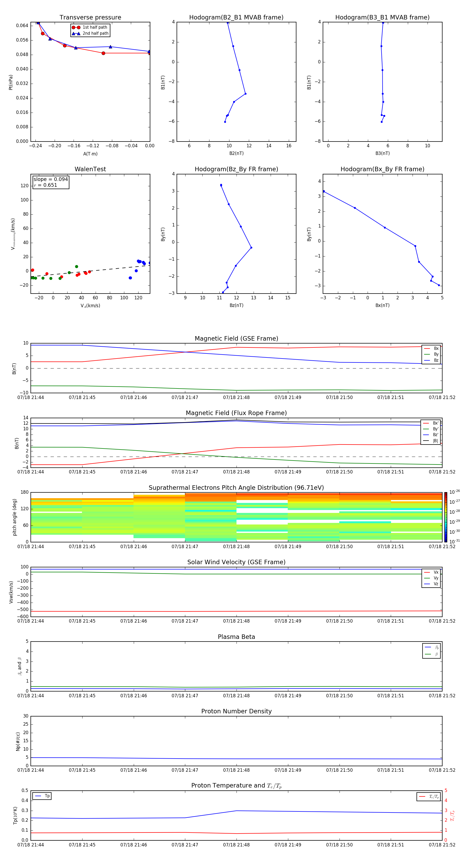Viewport: 473px width, 868px height.
Task: Select the Bz legend entry in GSE Frame plot
Action: 431,360
